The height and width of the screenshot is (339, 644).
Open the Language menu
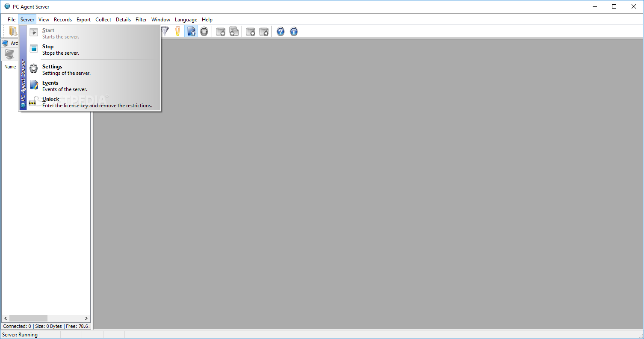point(186,20)
